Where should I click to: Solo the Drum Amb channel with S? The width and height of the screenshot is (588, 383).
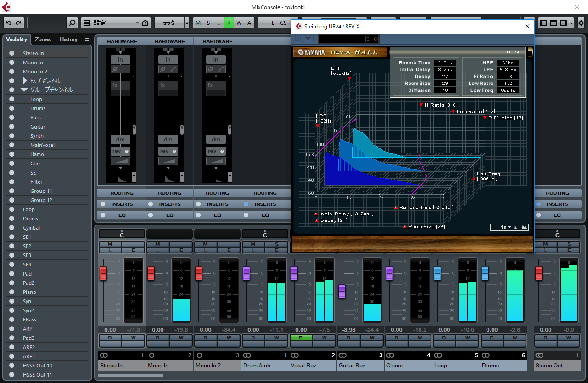276,244
